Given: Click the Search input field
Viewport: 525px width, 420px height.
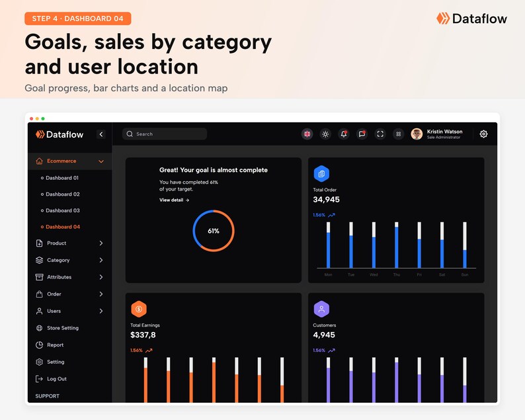Looking at the screenshot, I should (165, 134).
